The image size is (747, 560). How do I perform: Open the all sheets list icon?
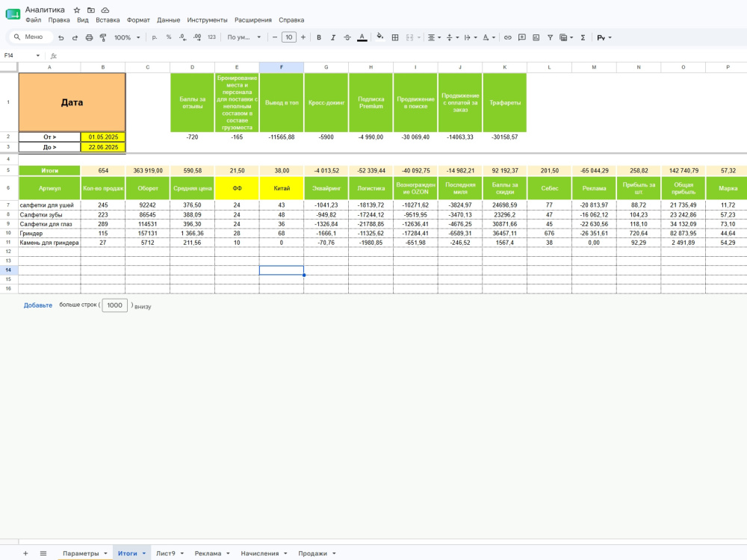(43, 553)
